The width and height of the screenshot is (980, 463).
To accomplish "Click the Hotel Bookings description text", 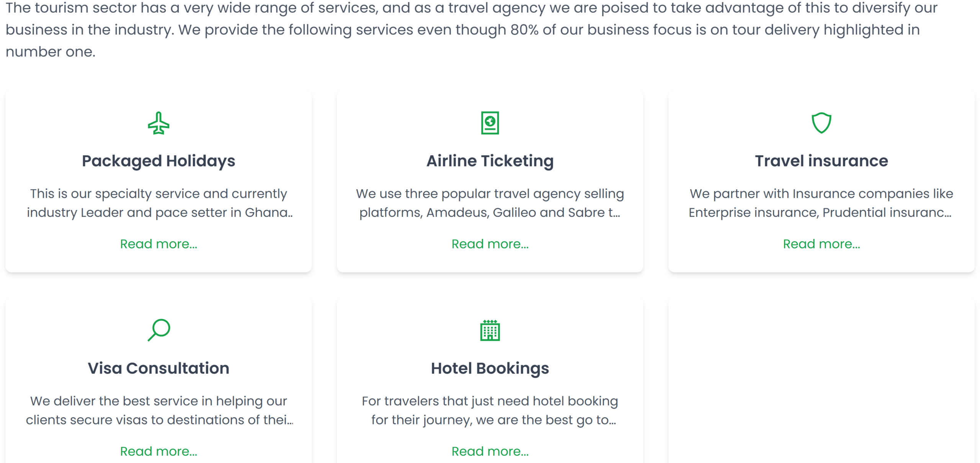I will click(x=490, y=411).
